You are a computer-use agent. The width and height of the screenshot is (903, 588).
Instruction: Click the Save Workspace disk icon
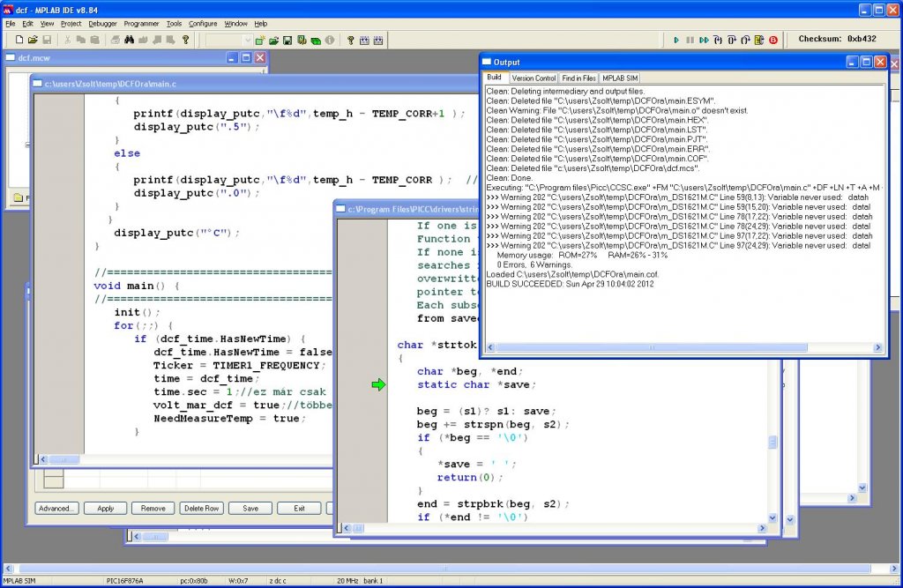287,40
